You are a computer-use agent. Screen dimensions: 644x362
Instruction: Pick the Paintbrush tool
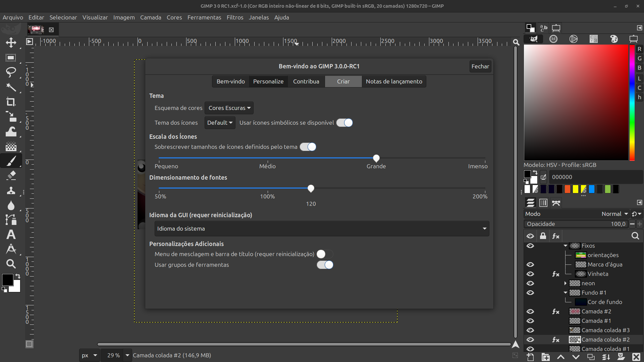click(11, 161)
